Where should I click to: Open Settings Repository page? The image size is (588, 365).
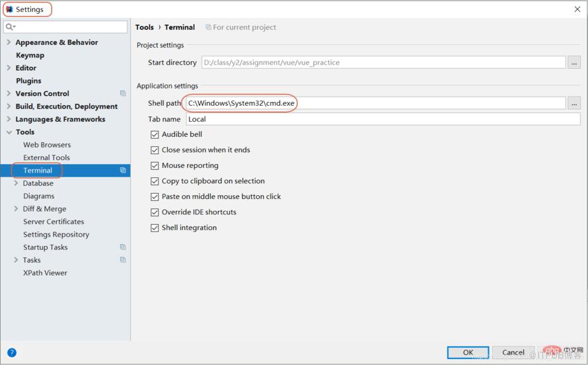[56, 235]
